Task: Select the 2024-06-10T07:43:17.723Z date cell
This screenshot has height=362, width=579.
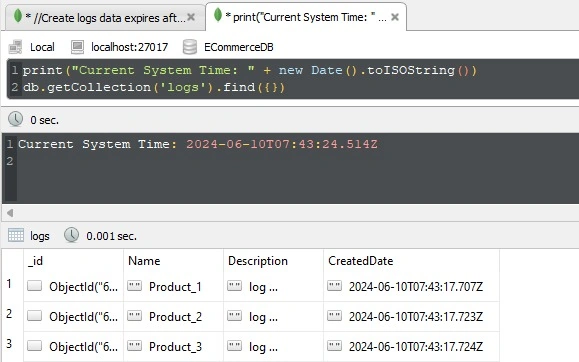Action: [416, 317]
